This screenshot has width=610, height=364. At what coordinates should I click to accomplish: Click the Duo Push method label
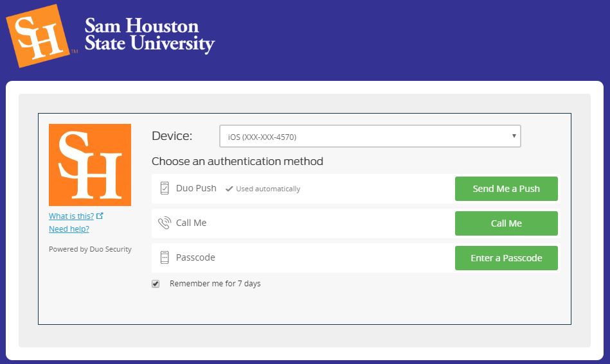(196, 188)
